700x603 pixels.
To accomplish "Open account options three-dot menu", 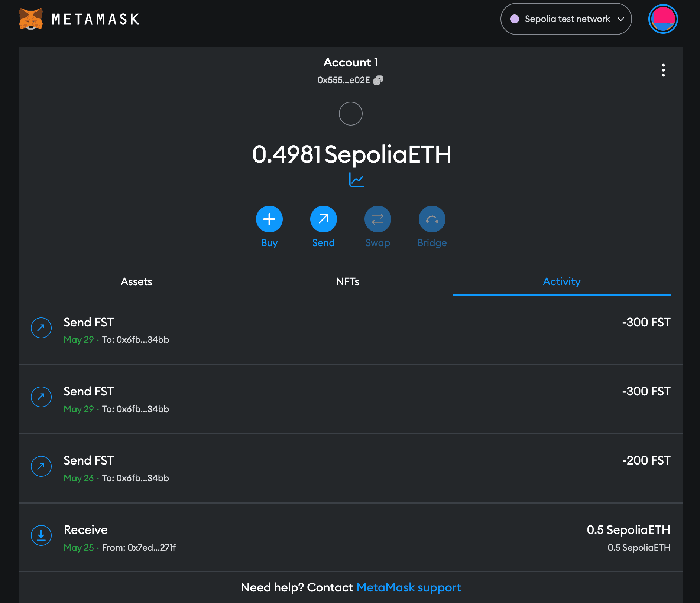I will click(x=663, y=70).
